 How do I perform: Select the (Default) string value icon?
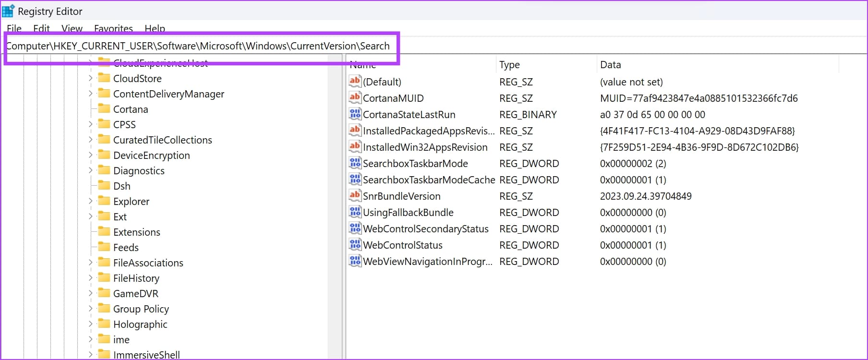click(355, 81)
